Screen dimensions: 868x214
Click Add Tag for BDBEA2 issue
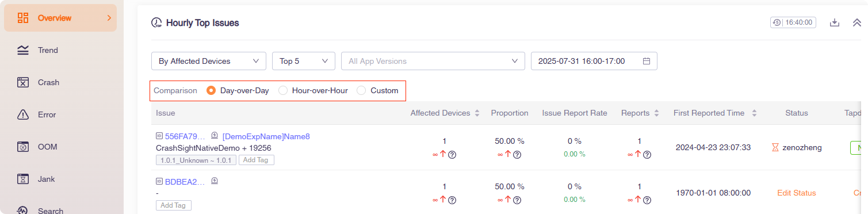(x=174, y=205)
